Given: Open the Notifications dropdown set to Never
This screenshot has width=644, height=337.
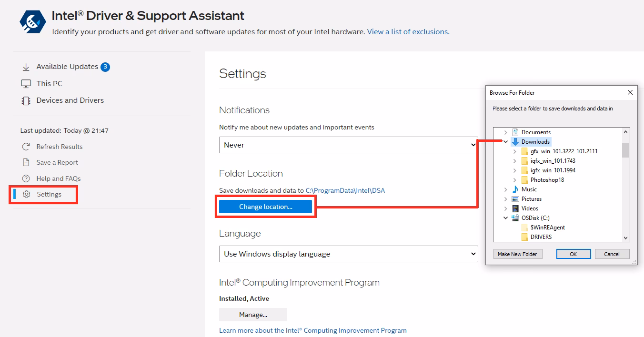Looking at the screenshot, I should click(x=348, y=145).
